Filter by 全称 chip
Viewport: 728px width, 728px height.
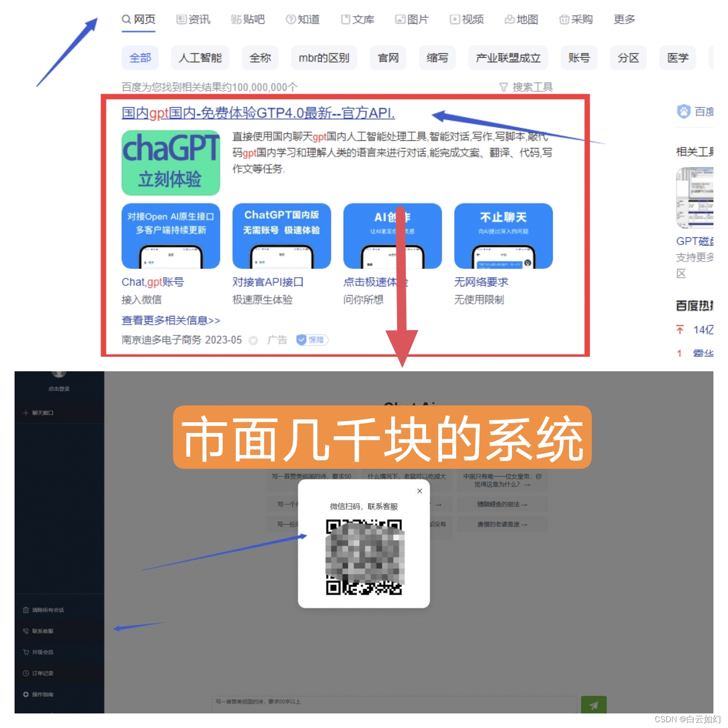coord(260,58)
